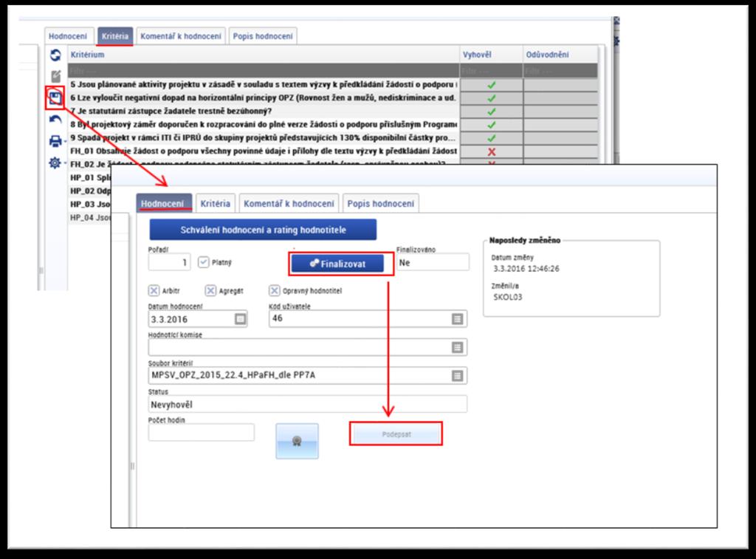Click into the Pořadí field
756x559 pixels.
(x=169, y=262)
